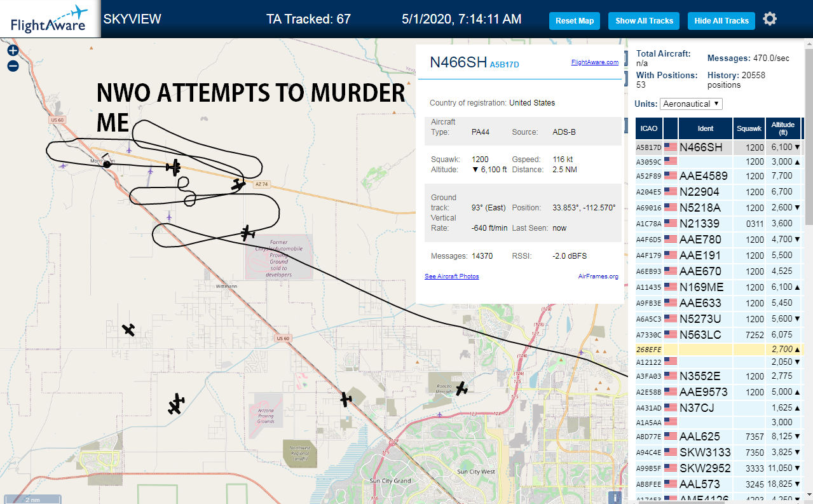Screen dimensions: 813x504
Task: Click the SKYVIEW header title
Action: tap(132, 19)
